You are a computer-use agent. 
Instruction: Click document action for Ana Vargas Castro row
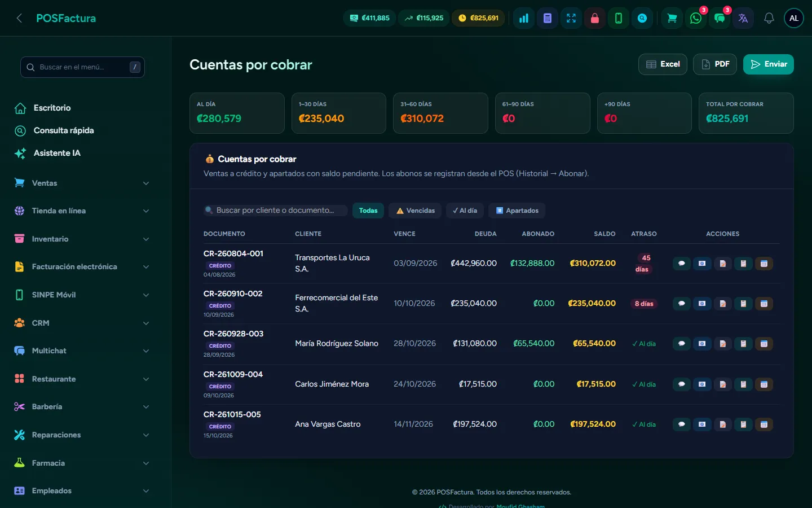tap(723, 424)
